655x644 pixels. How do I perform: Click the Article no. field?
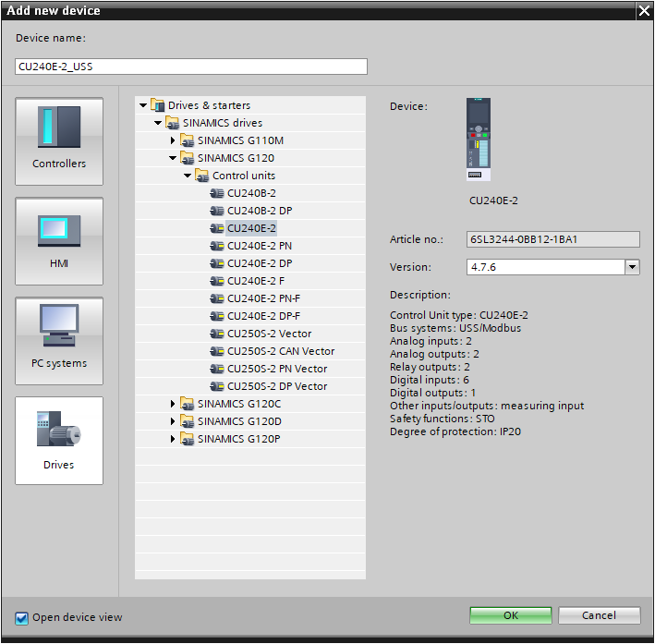coord(552,239)
